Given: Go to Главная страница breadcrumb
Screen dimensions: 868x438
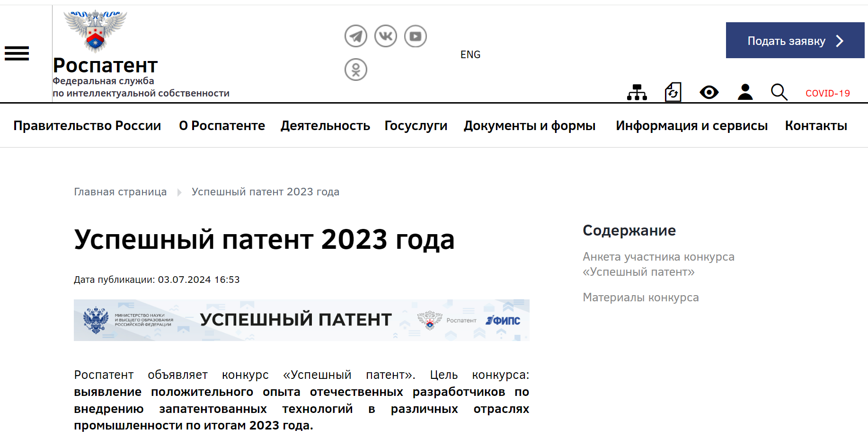Looking at the screenshot, I should click(x=120, y=192).
